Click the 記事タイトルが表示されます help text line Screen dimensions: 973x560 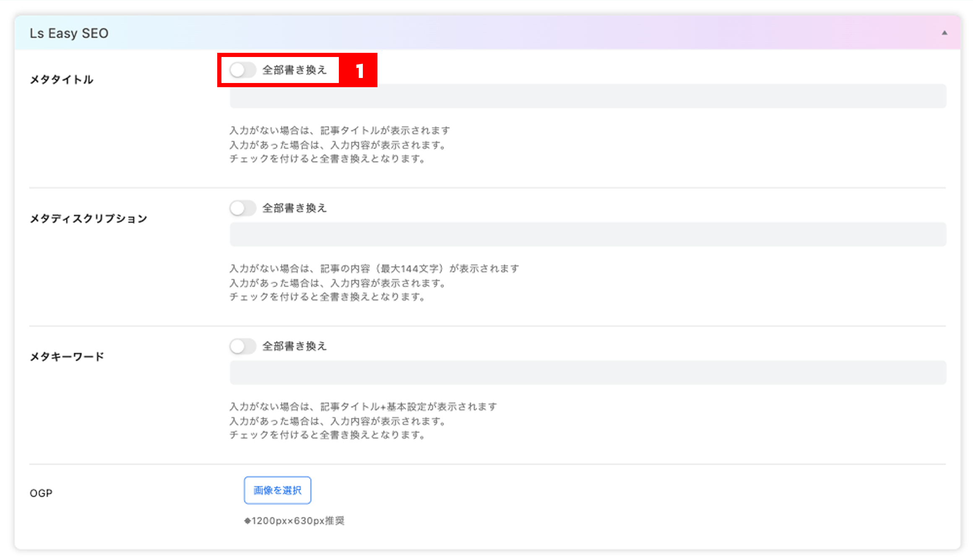point(340,130)
